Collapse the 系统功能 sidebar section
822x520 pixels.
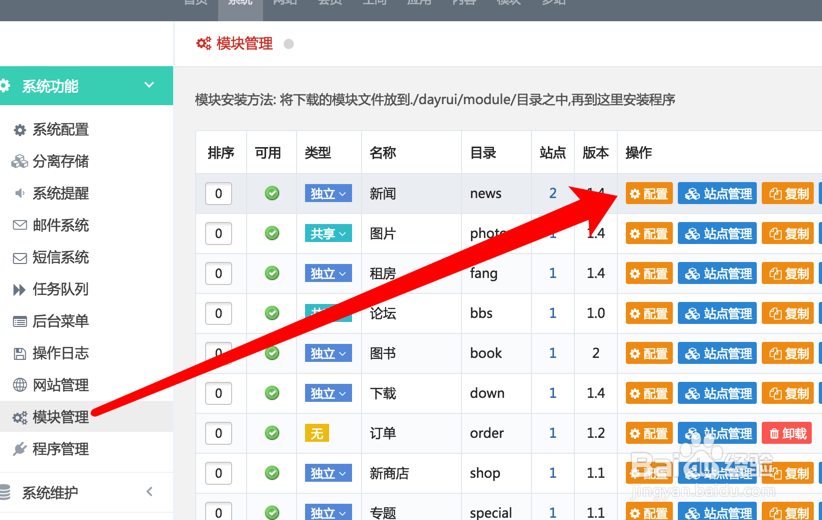point(86,85)
